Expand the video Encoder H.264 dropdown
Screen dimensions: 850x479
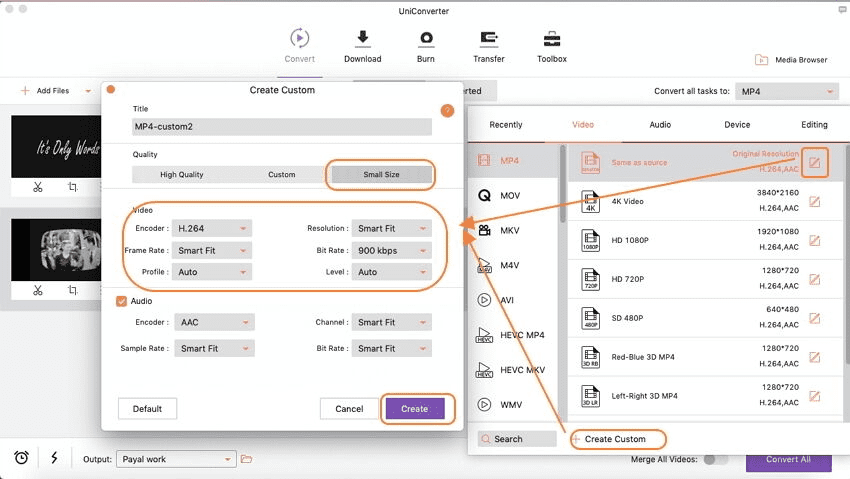[x=211, y=228]
